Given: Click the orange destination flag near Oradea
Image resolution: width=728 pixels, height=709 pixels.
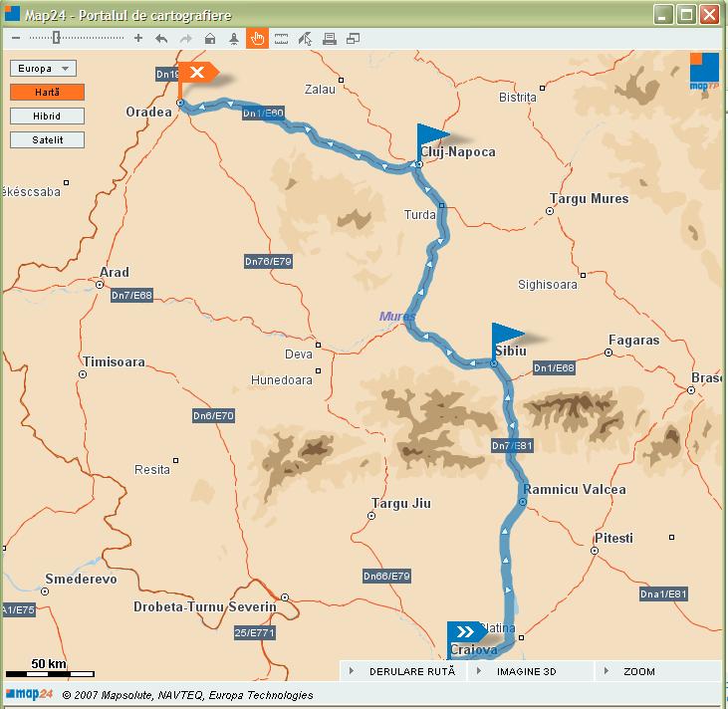Looking at the screenshot, I should click(x=197, y=74).
